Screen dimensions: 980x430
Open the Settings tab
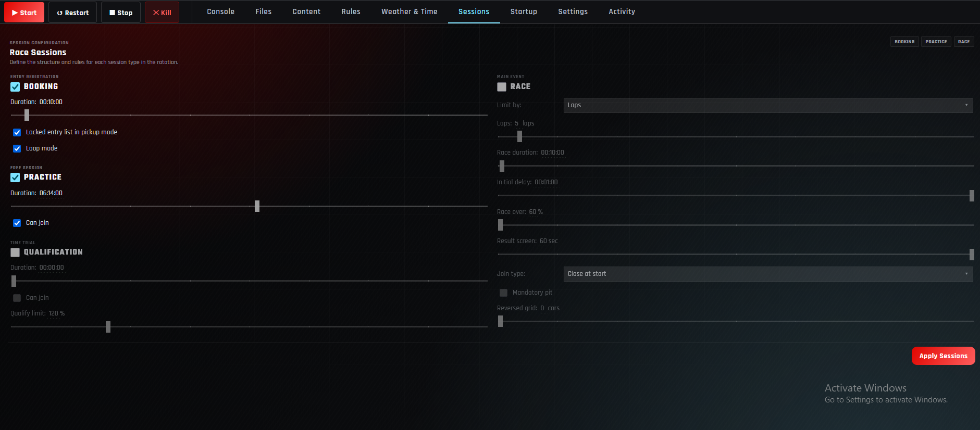[x=573, y=11]
